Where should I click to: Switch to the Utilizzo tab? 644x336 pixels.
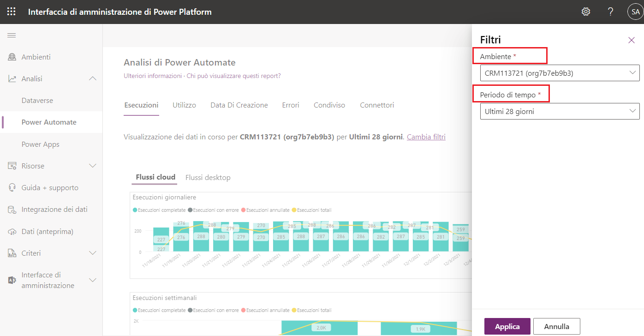click(184, 105)
